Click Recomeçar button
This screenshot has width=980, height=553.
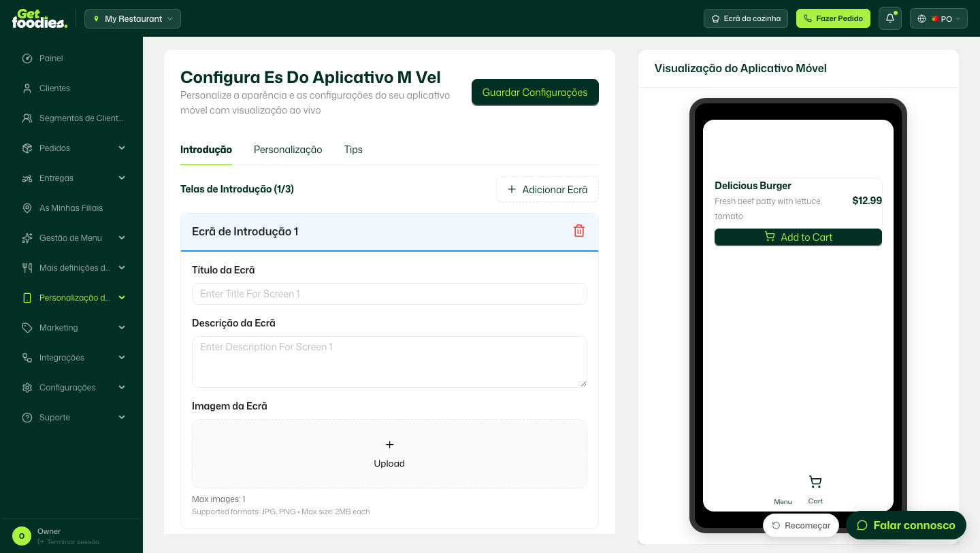click(x=801, y=525)
